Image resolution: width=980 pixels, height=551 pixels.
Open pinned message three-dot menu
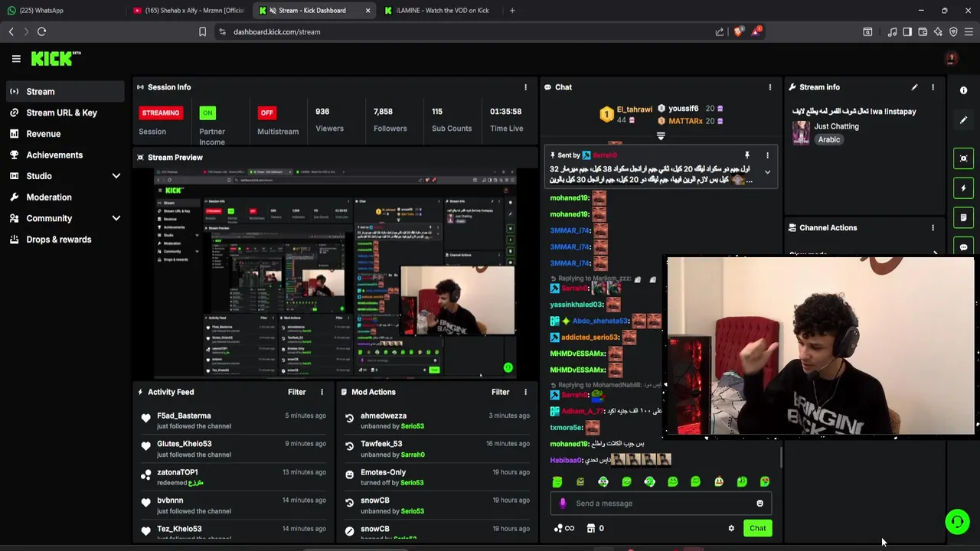[x=767, y=155]
